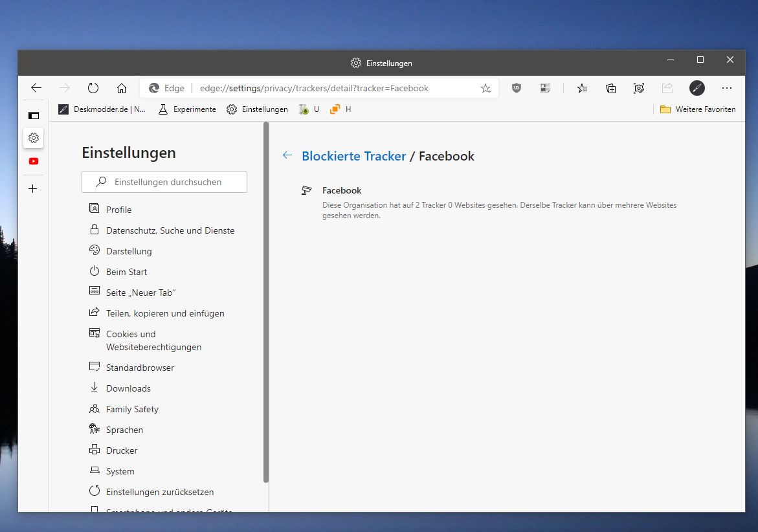The height and width of the screenshot is (532, 758).
Task: Open the vertical tabs panel icon
Action: 34,115
